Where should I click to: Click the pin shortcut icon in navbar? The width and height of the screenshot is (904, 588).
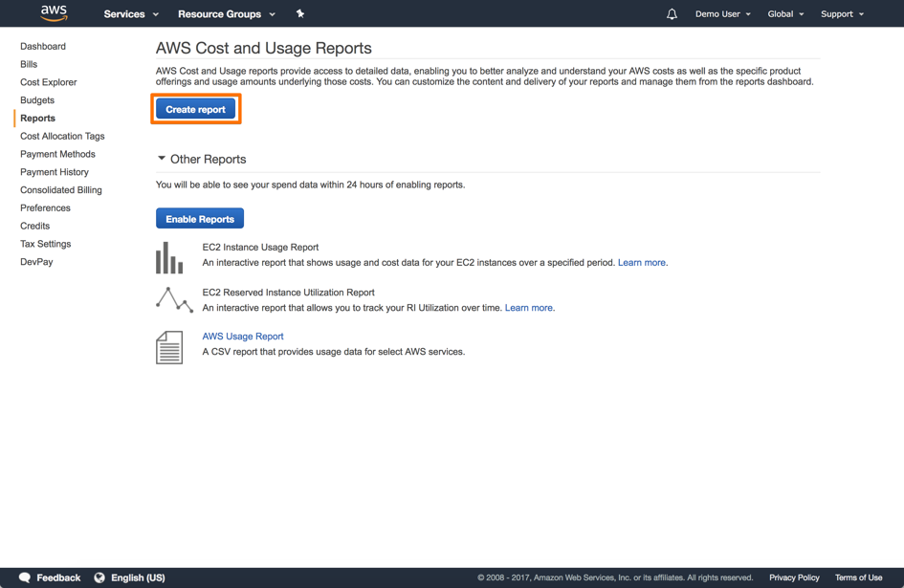pyautogui.click(x=300, y=14)
